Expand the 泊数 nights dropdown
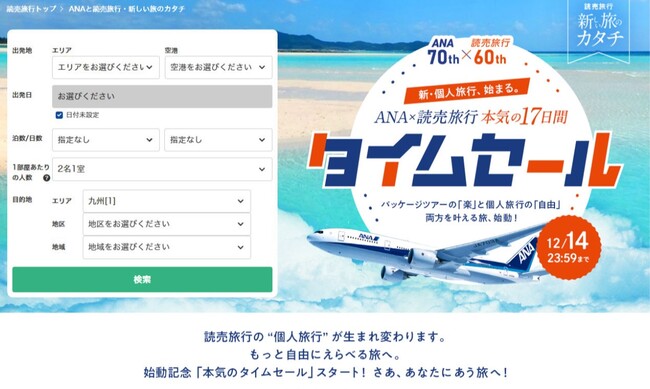The image size is (650, 389). pyautogui.click(x=106, y=140)
